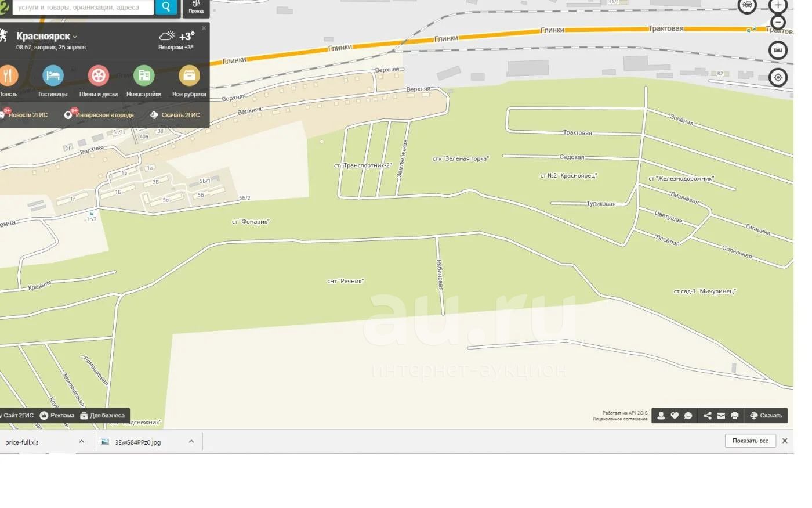Zoom out the map with minus button
This screenshot has width=812, height=508.
778,23
